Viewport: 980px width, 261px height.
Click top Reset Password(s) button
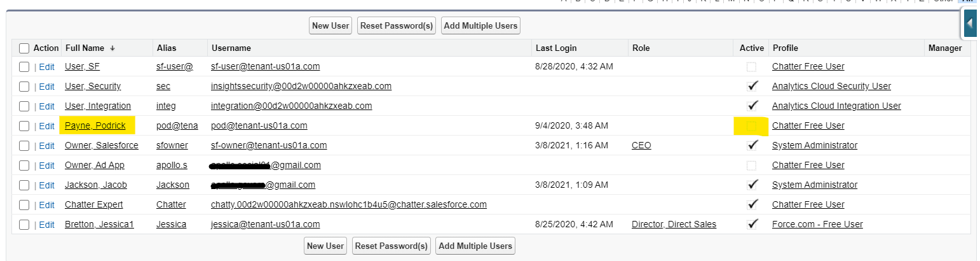click(397, 25)
